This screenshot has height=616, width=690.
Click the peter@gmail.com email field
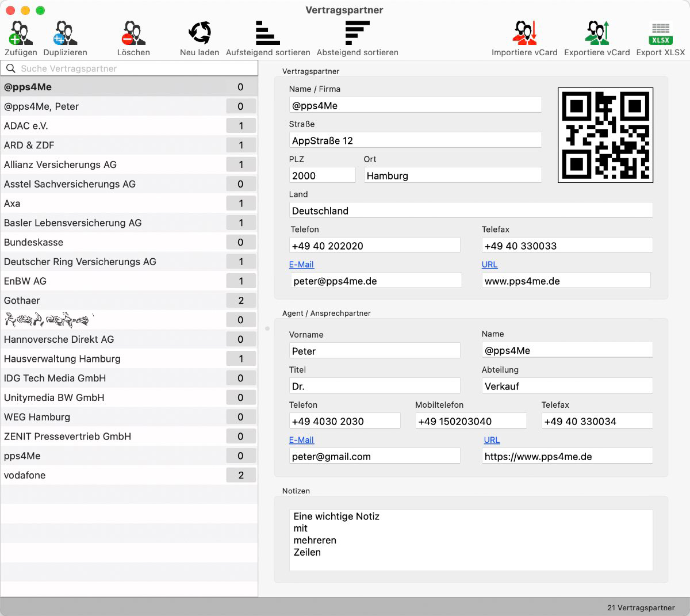click(374, 456)
